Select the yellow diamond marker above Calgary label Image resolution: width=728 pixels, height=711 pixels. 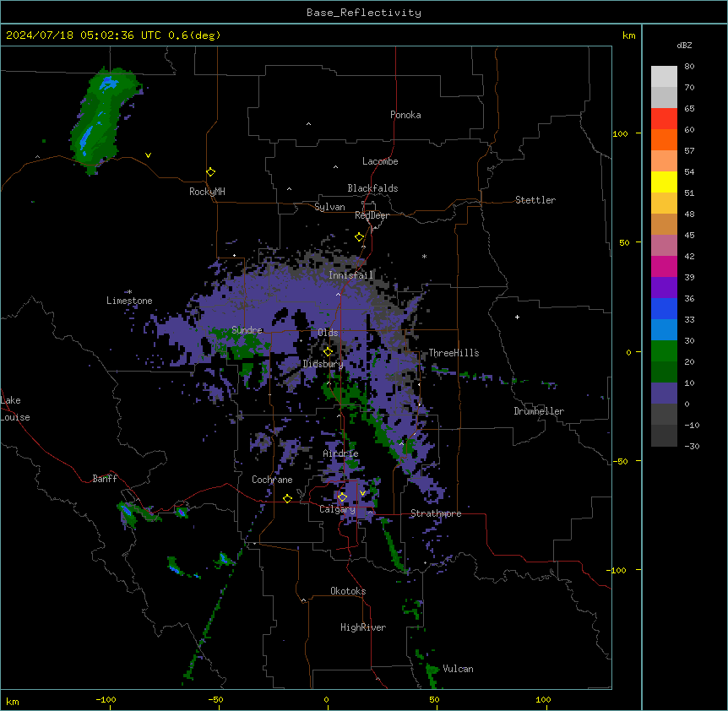pyautogui.click(x=342, y=497)
